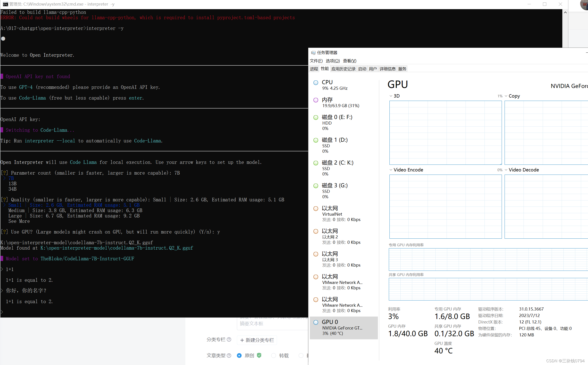This screenshot has width=588, height=365.
Task: Open the 文件(F) menu
Action: 316,61
